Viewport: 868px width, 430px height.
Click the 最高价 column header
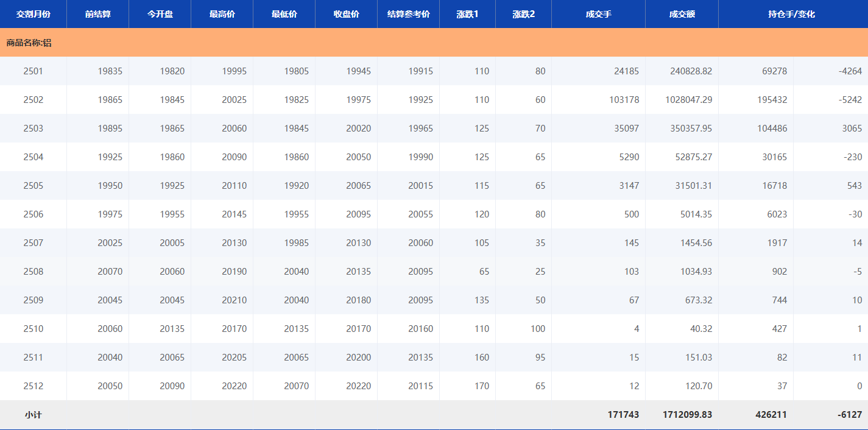[222, 14]
